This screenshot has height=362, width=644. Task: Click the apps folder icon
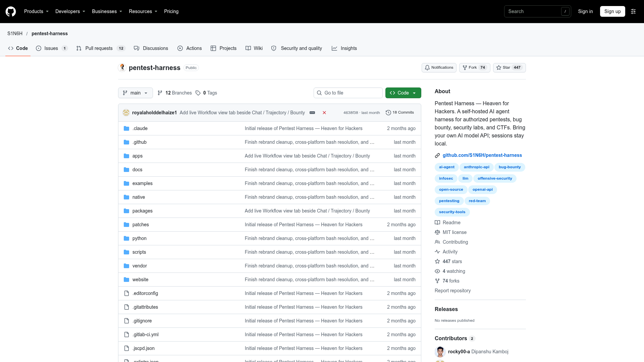(126, 156)
